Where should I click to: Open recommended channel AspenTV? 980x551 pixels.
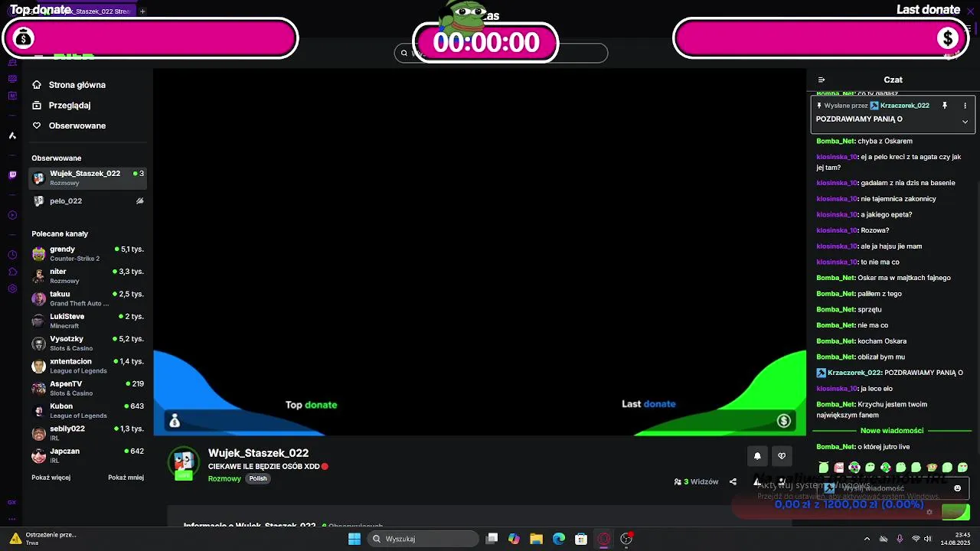(88, 388)
